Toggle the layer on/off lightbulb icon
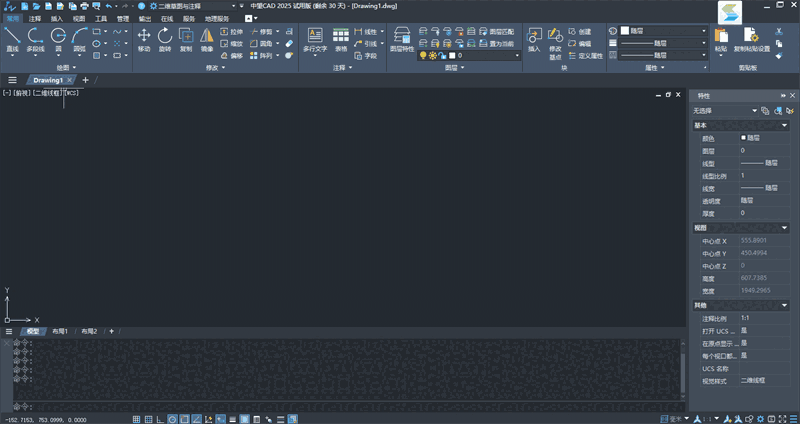800x424 pixels. pos(422,55)
